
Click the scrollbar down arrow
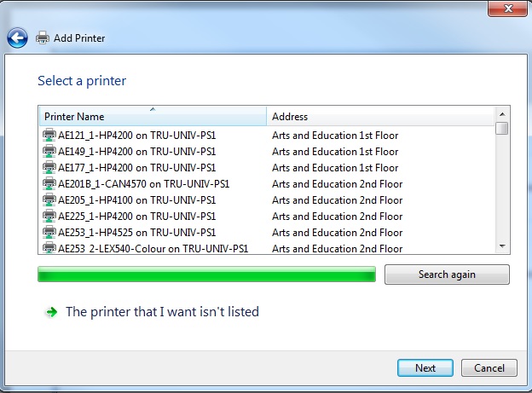[502, 246]
